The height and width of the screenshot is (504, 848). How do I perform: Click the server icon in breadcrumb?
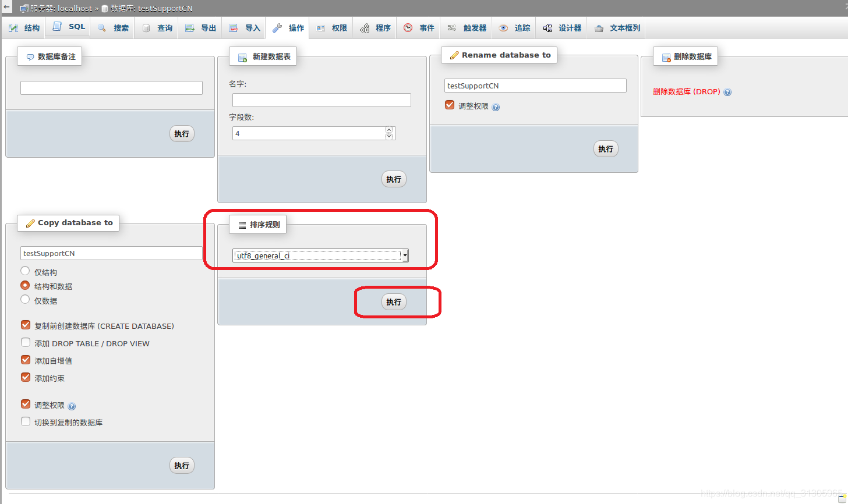(24, 9)
